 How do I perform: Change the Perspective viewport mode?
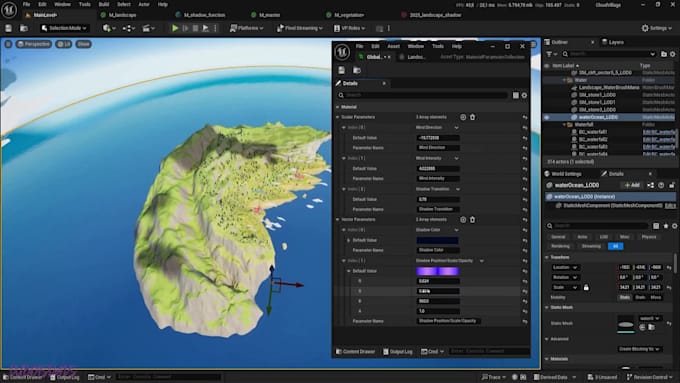34,44
